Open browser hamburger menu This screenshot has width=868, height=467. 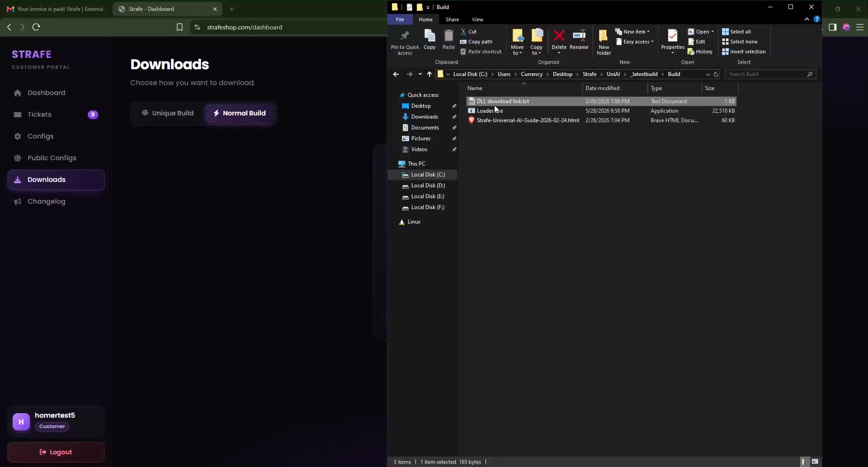click(860, 27)
